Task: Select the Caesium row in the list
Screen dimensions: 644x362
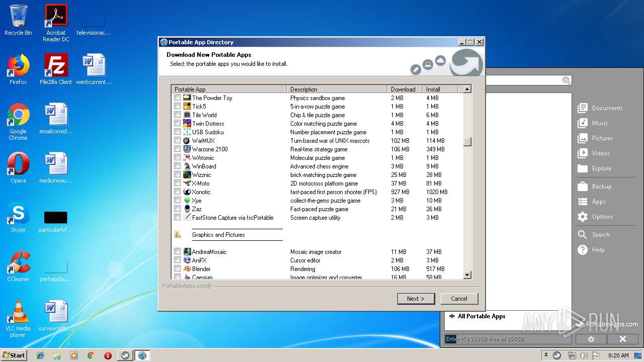Action: 317,277
